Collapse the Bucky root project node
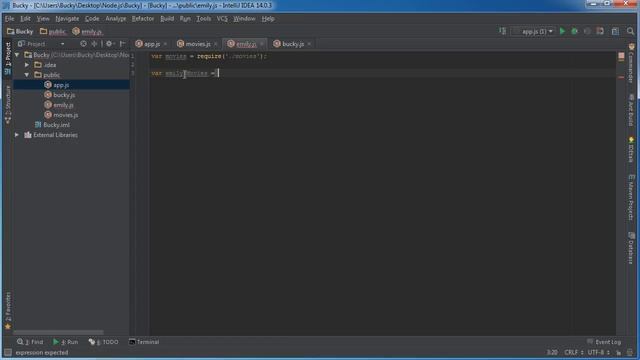The width and height of the screenshot is (640, 360). pyautogui.click(x=17, y=55)
